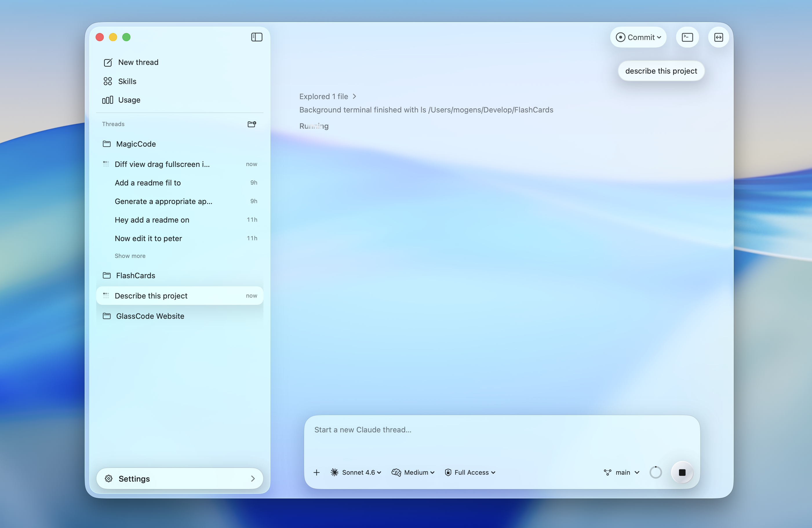
Task: Click the Skills icon in the sidebar
Action: [108, 81]
